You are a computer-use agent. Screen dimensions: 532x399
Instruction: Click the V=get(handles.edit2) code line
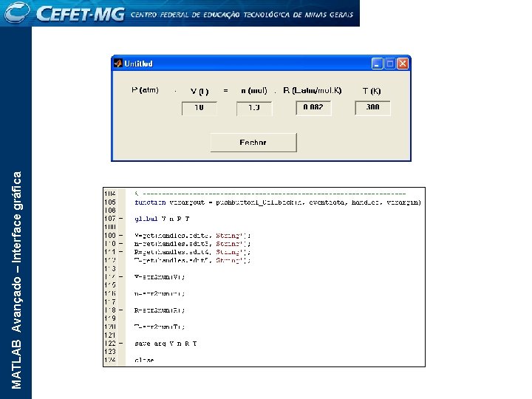pos(192,236)
